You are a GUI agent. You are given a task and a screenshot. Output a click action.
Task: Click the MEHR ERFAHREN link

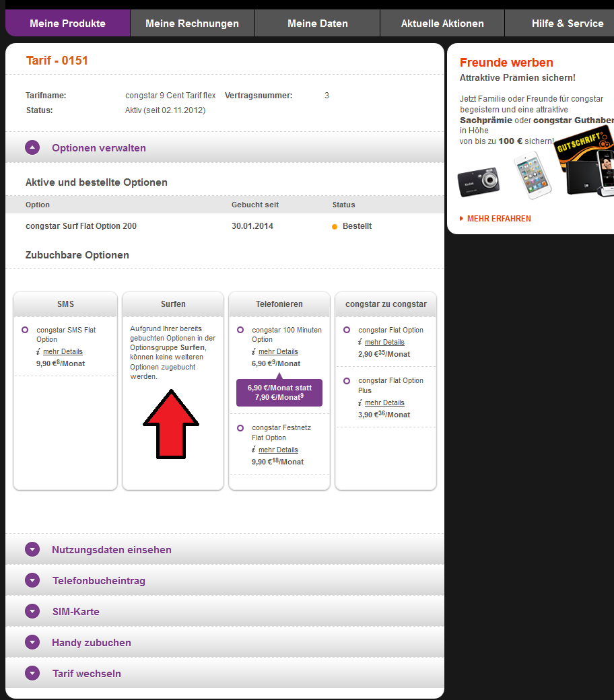498,219
